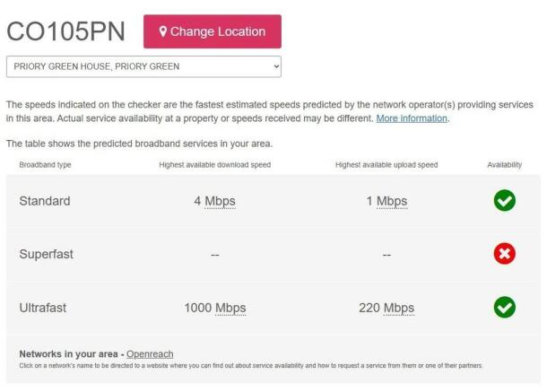This screenshot has width=547, height=392.
Task: Click the map pin icon in Change Location
Action: pos(162,31)
